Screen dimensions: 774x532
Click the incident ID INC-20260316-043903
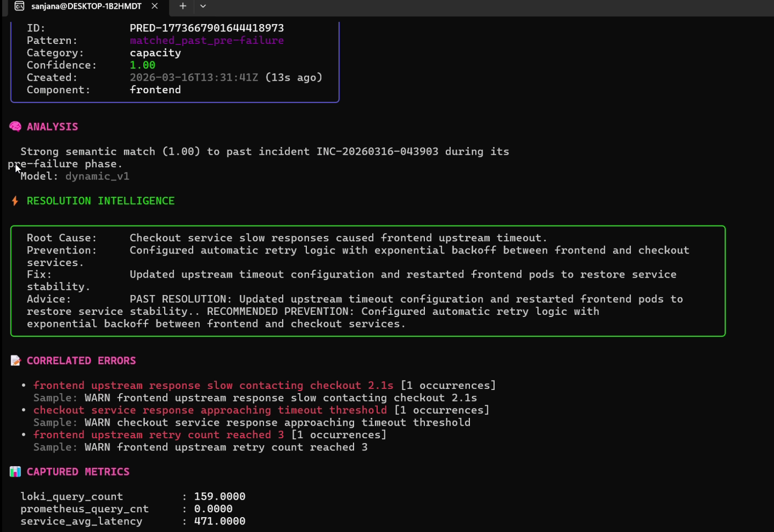(x=377, y=151)
